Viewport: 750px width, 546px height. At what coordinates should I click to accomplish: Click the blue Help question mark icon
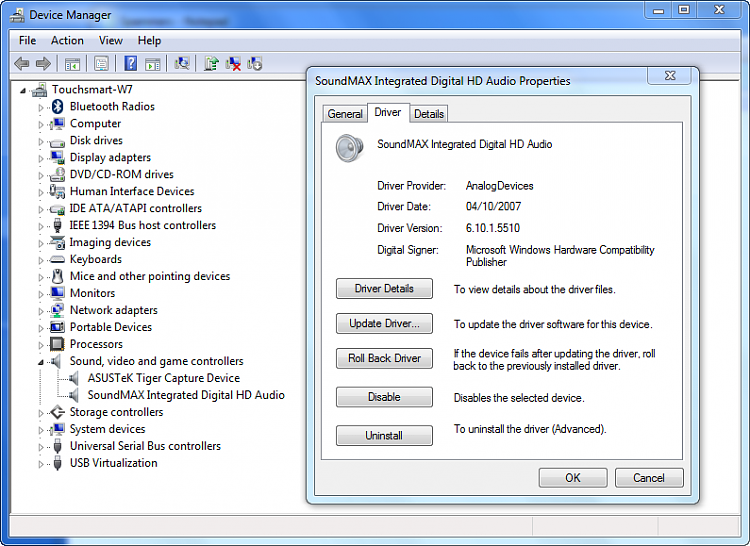130,64
